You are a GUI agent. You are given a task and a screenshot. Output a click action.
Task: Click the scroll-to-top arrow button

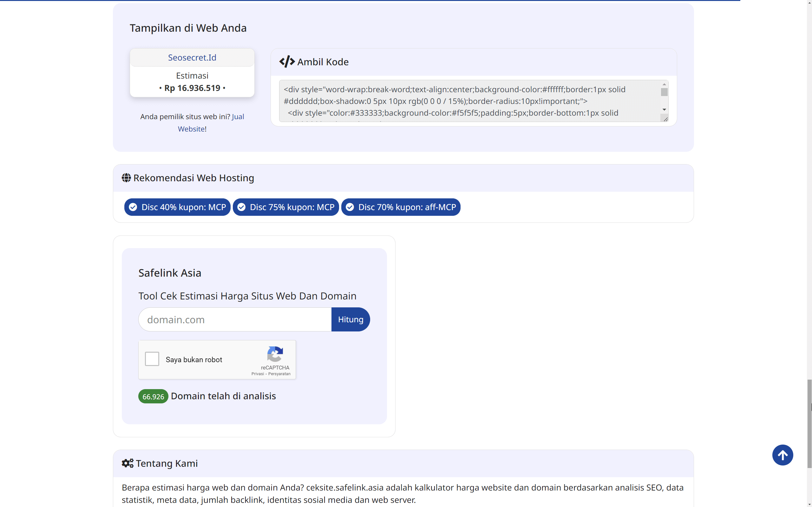782,455
